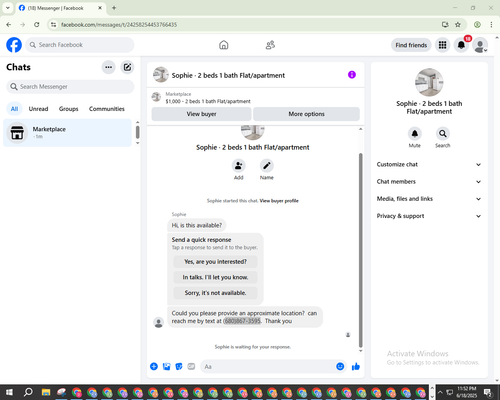This screenshot has width=500, height=400.
Task: Start a new message with compose icon
Action: pyautogui.click(x=127, y=67)
